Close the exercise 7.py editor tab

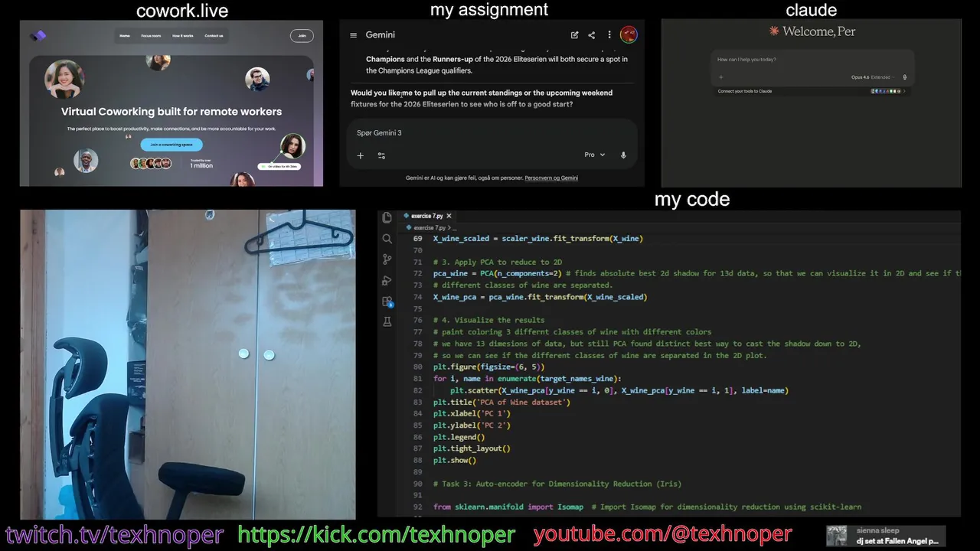[449, 216]
